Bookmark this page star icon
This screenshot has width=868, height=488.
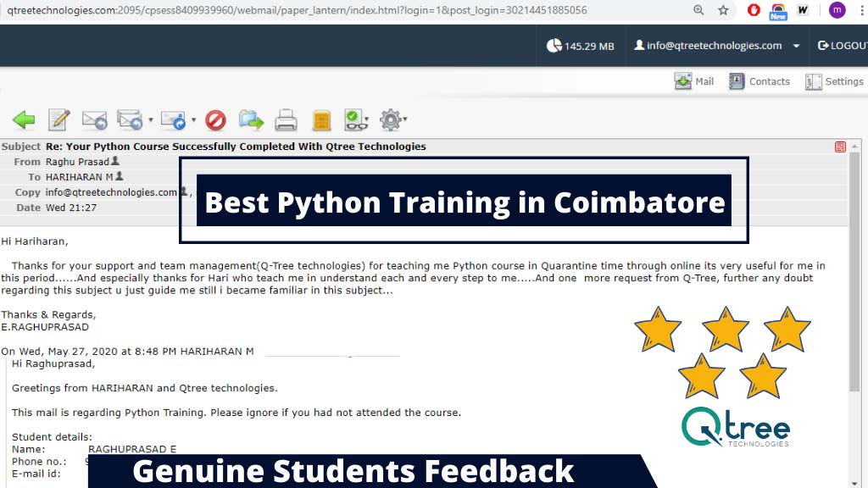[x=723, y=10]
